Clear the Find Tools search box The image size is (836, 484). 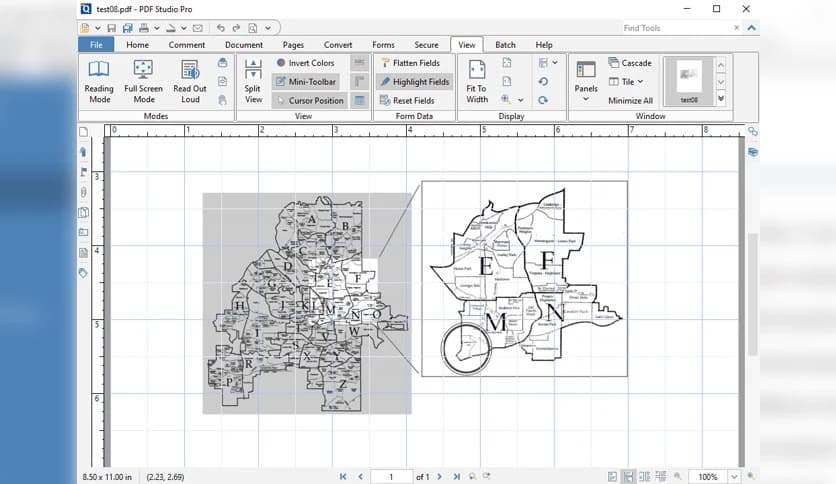[x=736, y=28]
